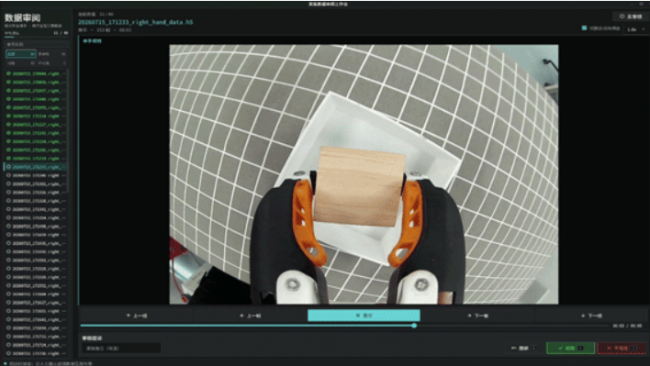Open the second filter dropdown in sidebar

click(x=52, y=54)
